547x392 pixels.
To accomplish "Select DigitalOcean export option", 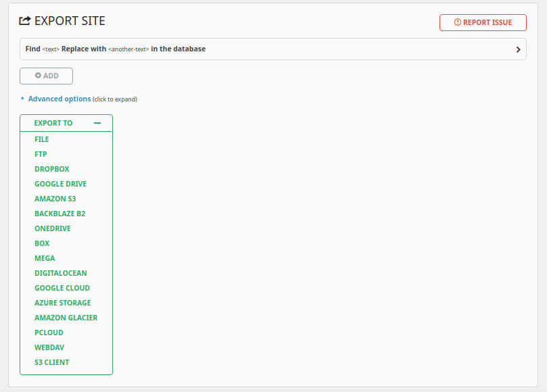I will coord(61,273).
